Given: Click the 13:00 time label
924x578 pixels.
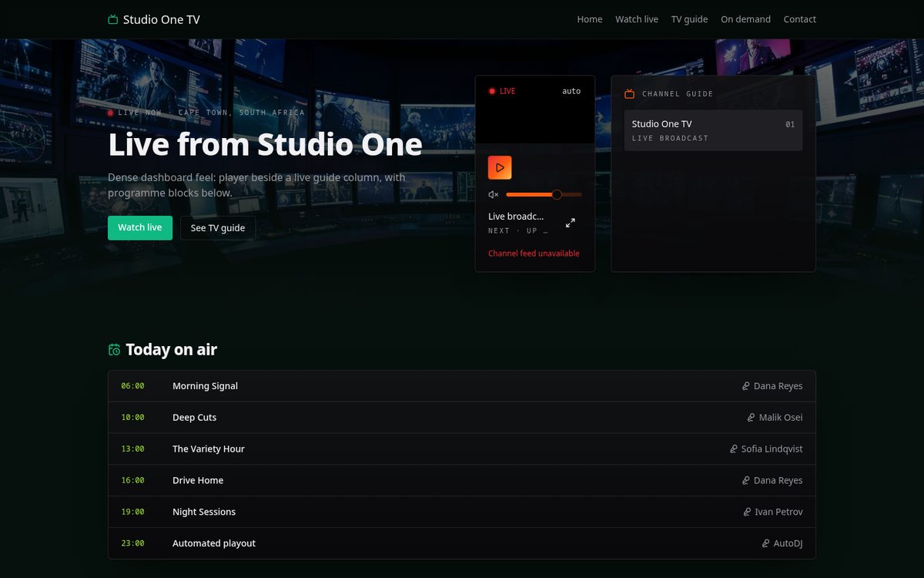Looking at the screenshot, I should [132, 449].
